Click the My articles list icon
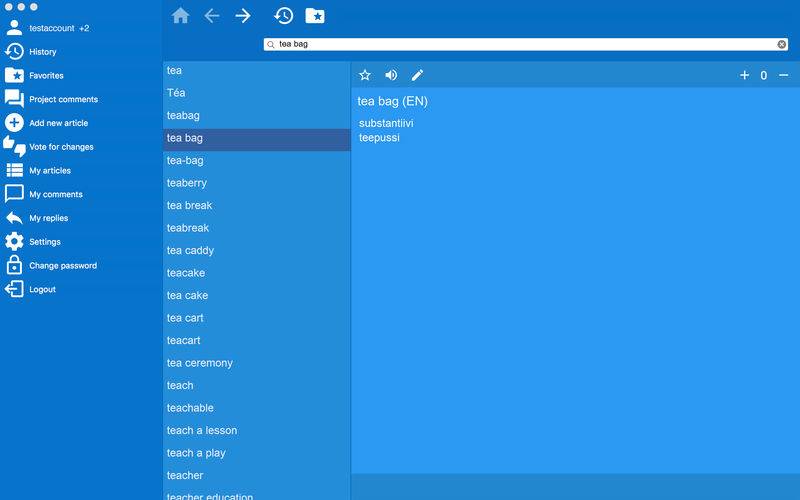This screenshot has height=500, width=800. click(x=14, y=170)
